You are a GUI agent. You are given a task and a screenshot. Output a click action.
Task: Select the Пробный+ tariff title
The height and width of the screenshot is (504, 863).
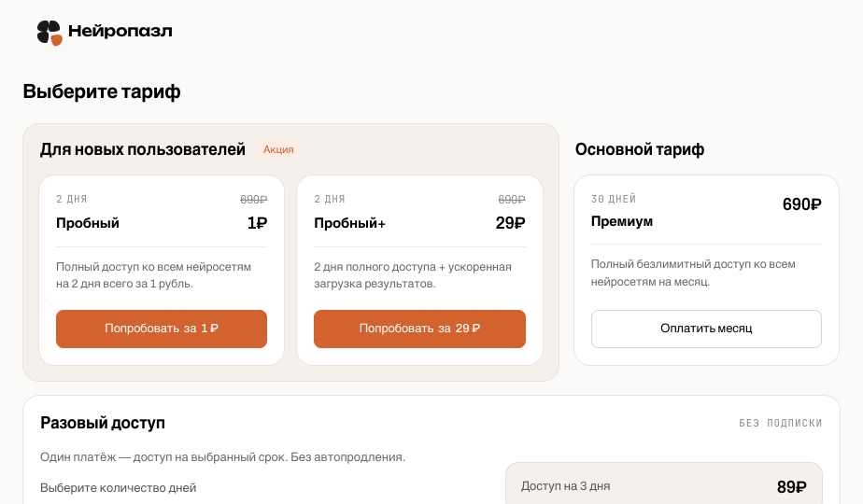click(x=349, y=223)
